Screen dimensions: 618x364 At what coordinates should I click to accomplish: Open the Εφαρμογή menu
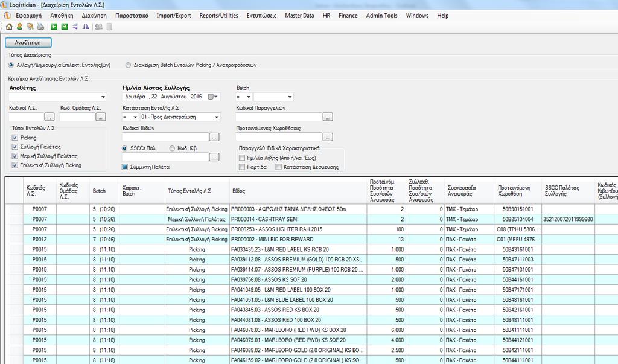tap(29, 16)
